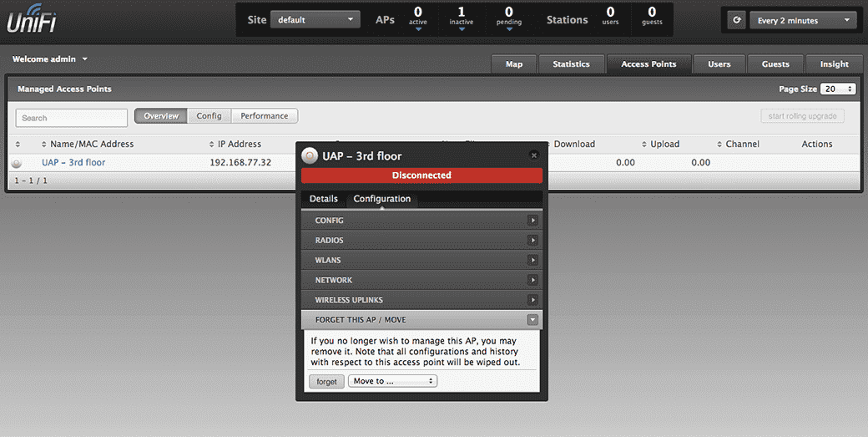Click the pending APs indicator arrow
The height and width of the screenshot is (437, 868).
coord(509,29)
